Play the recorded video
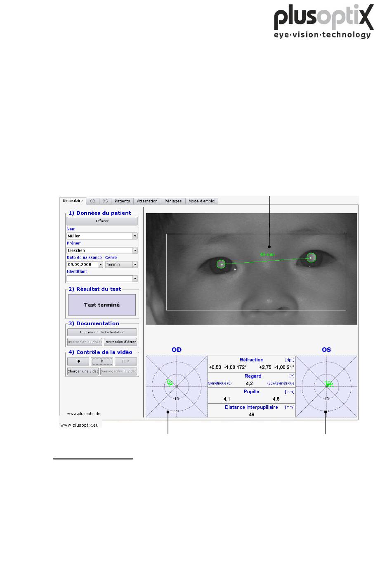Screen dimensions: 392x577 point(102,361)
